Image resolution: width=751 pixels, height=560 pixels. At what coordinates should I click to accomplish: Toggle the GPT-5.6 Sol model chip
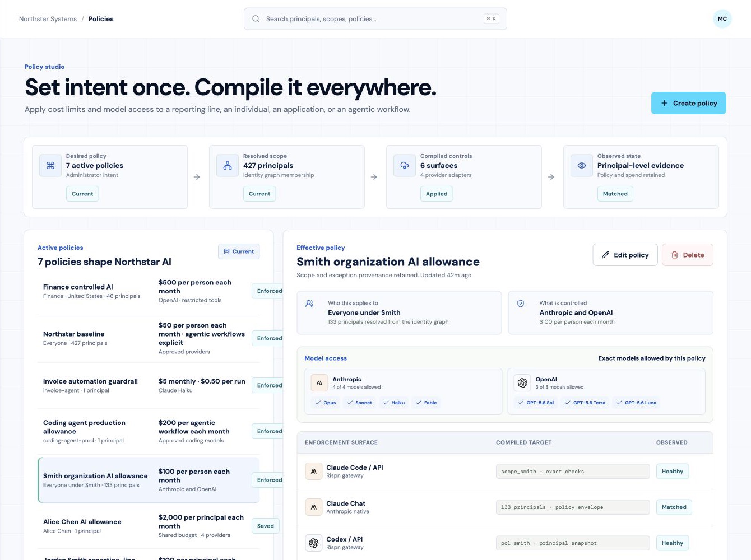pos(536,403)
